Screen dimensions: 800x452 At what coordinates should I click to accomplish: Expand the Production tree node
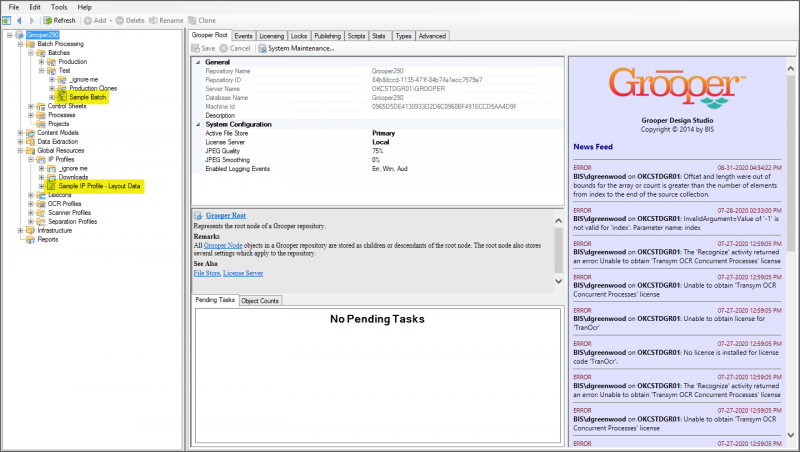pyautogui.click(x=42, y=62)
